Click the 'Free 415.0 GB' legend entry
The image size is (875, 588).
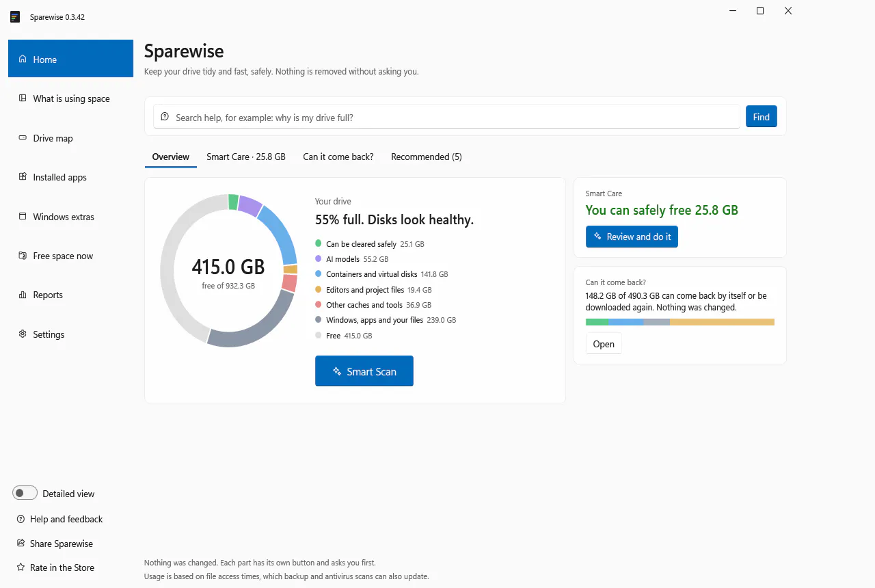pos(344,336)
